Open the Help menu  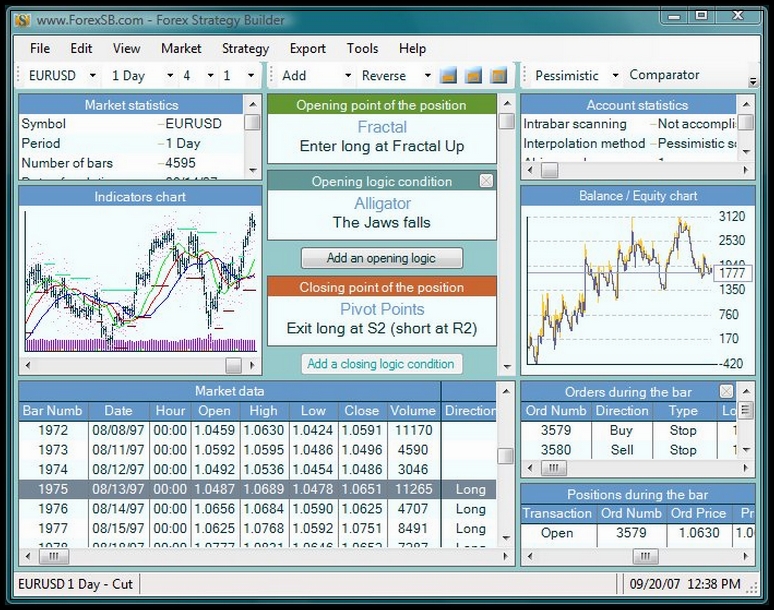pos(412,48)
